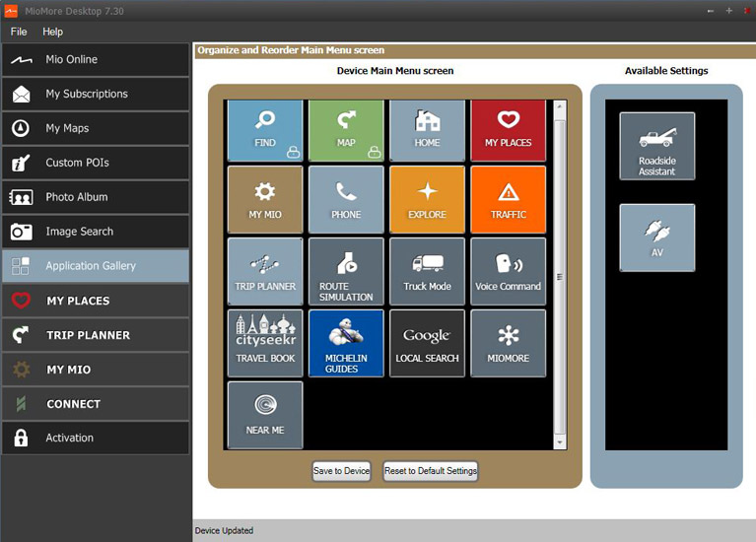Select the TRIP PLANNER tile in grid
The height and width of the screenshot is (542, 756).
click(x=265, y=271)
